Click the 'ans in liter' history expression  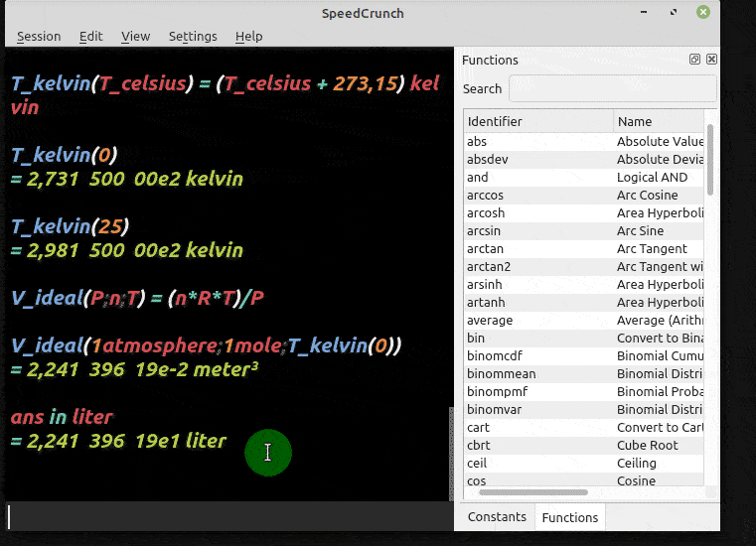62,417
